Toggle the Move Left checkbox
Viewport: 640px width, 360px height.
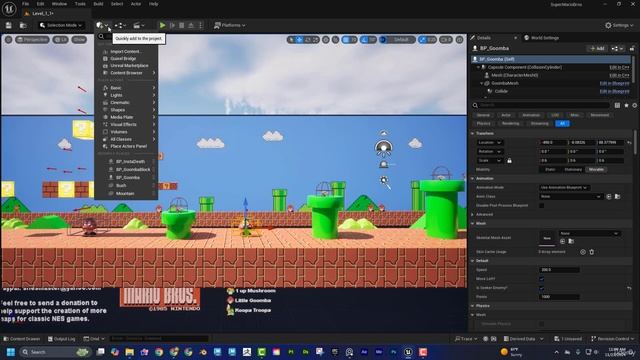[542, 279]
